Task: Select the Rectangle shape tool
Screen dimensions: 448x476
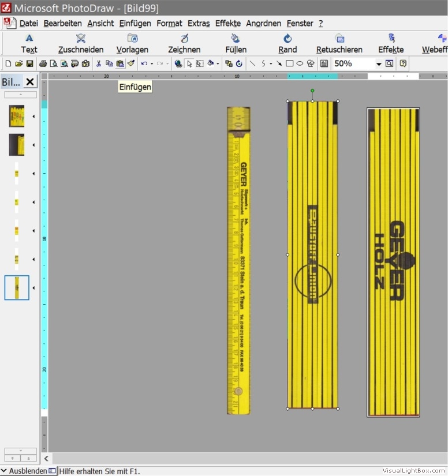Action: click(x=289, y=63)
